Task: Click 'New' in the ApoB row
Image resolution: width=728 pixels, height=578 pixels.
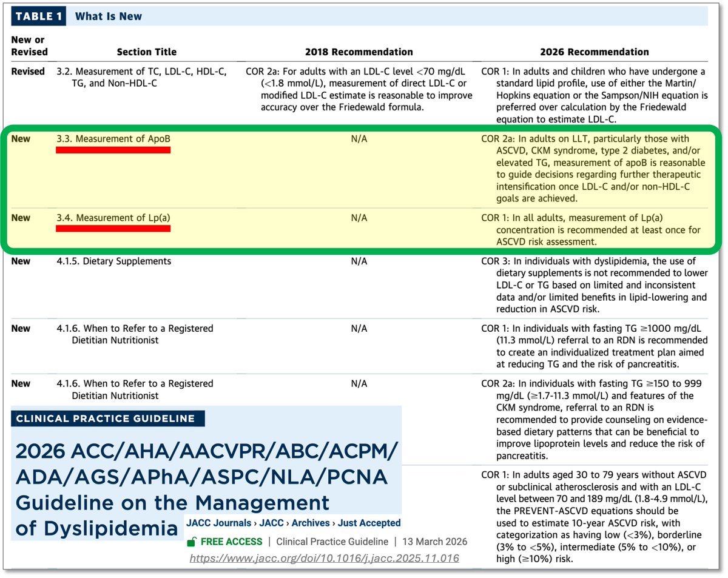Action: click(x=21, y=139)
